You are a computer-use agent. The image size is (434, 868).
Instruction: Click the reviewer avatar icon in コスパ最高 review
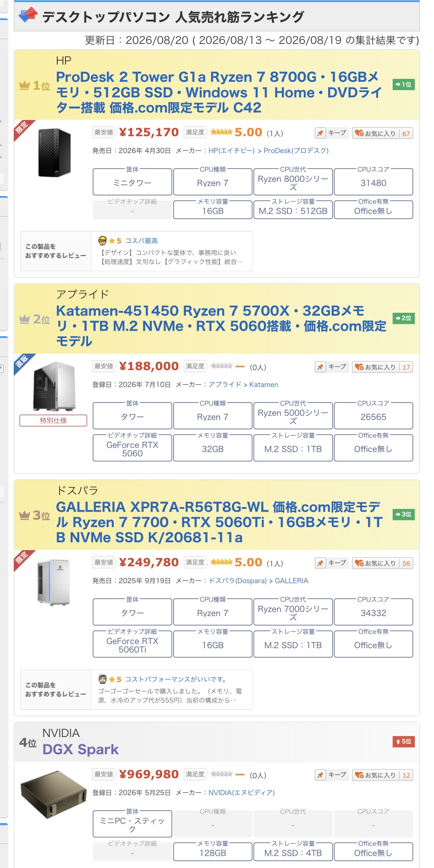102,240
